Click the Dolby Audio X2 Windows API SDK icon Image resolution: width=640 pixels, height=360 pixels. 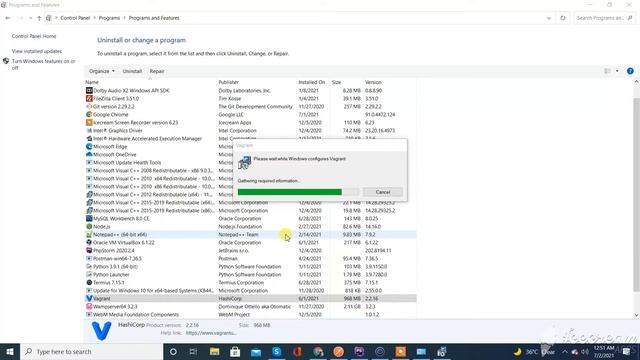point(89,91)
